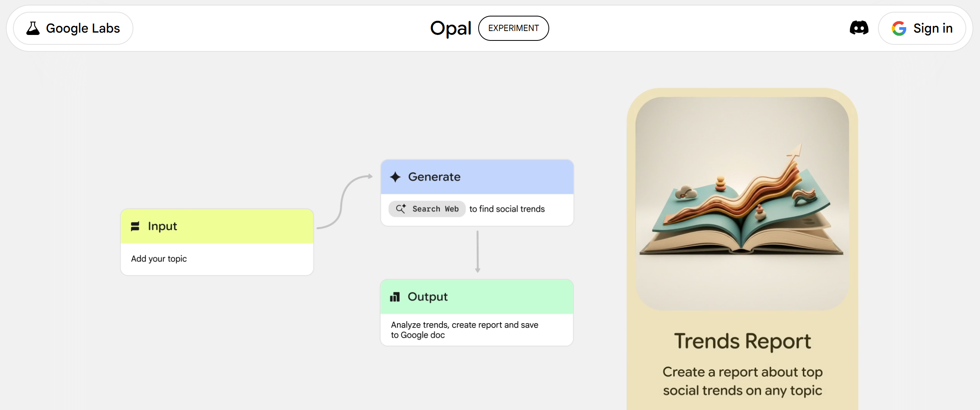This screenshot has height=410, width=980.
Task: Select the Search Web chip
Action: pos(427,209)
